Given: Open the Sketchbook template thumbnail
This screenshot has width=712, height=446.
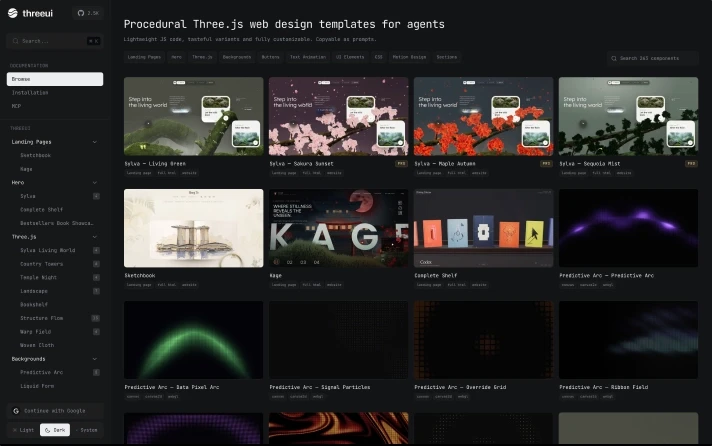Looking at the screenshot, I should point(193,228).
